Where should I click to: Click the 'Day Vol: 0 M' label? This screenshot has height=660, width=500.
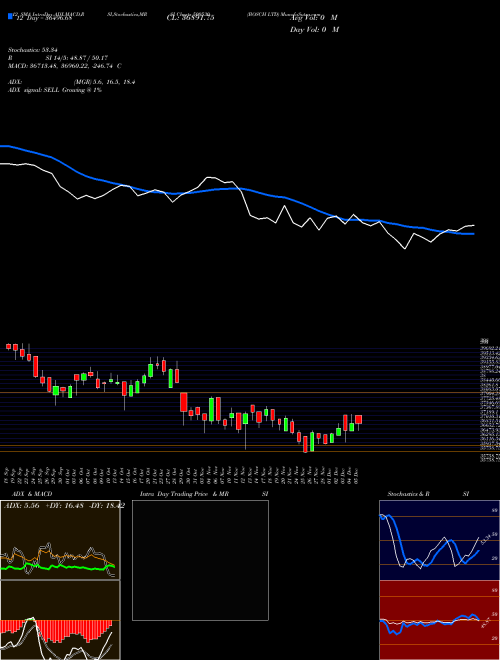coord(314,30)
